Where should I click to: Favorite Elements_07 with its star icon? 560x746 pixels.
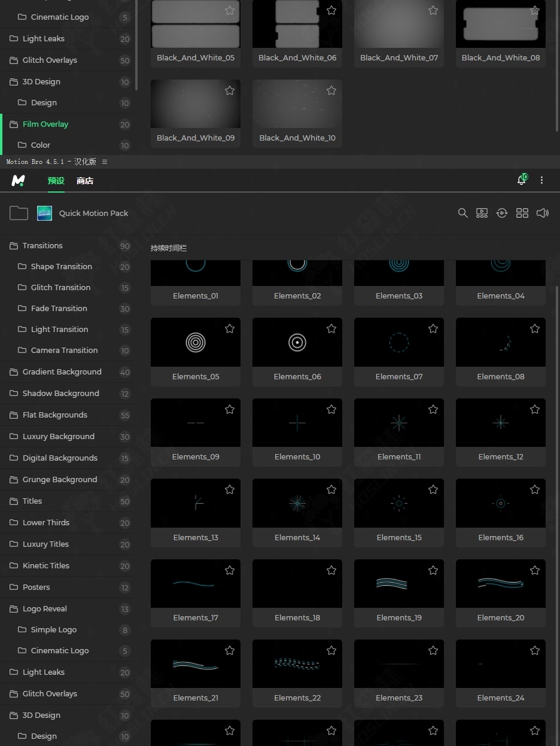pyautogui.click(x=433, y=328)
